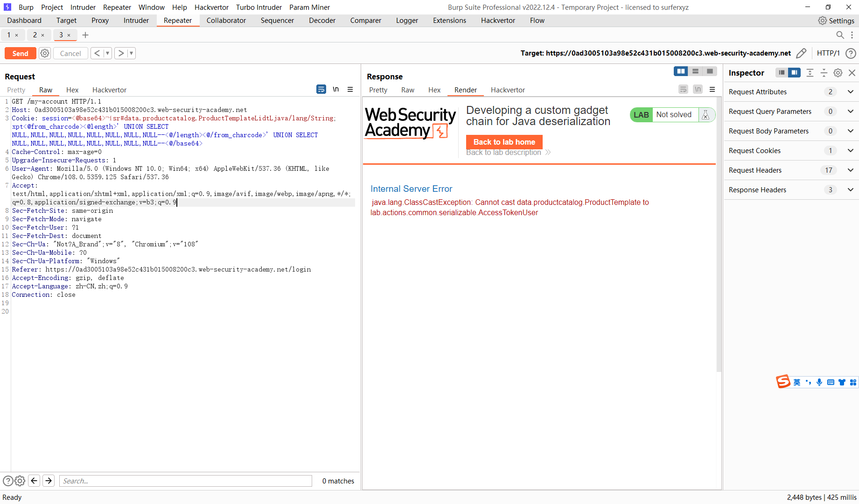The image size is (859, 504).
Task: Open global Settings
Action: click(x=836, y=21)
